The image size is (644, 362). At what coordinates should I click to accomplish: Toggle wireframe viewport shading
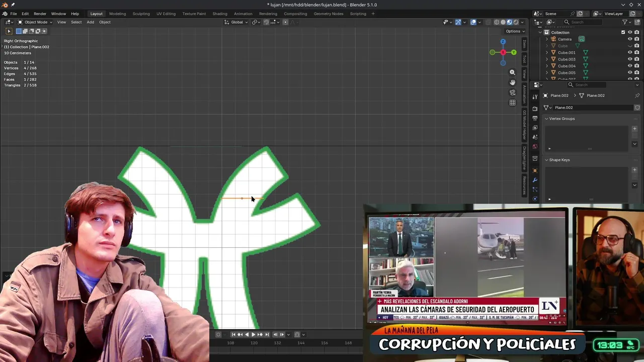pos(497,22)
